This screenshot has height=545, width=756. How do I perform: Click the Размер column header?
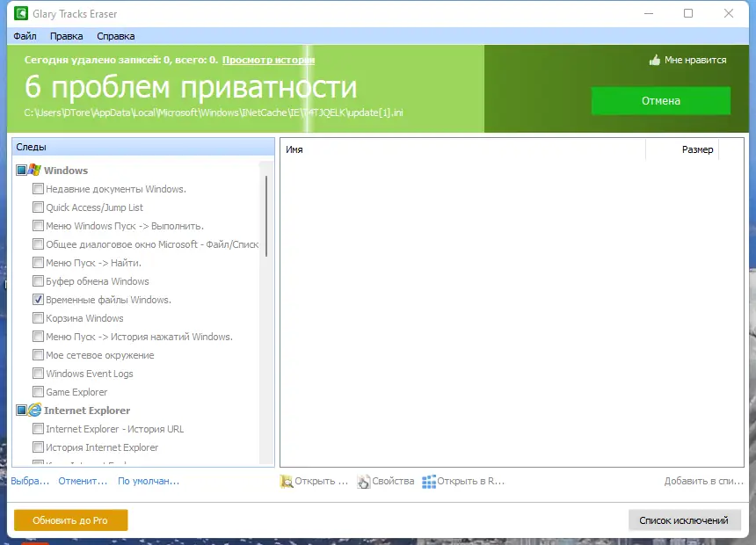tap(682, 149)
